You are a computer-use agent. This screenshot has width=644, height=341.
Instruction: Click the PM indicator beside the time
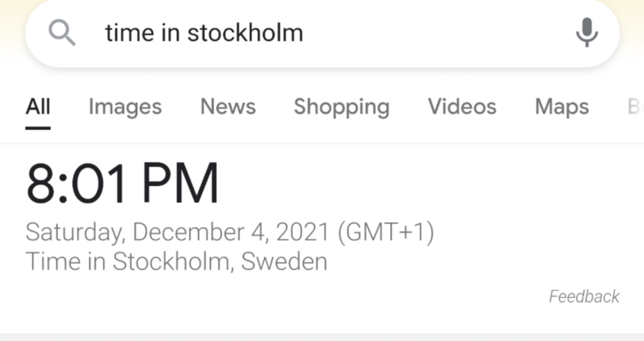pos(180,183)
